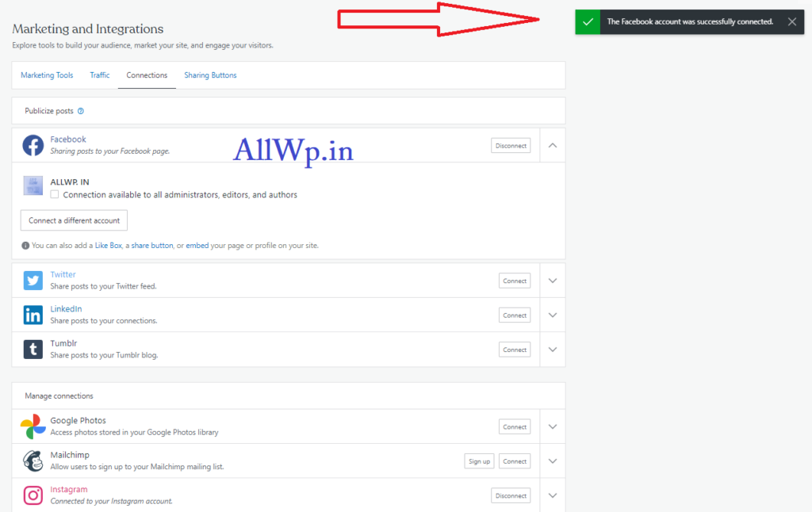The height and width of the screenshot is (512, 812).
Task: Click the Mailchimp monkey icon
Action: tap(33, 460)
